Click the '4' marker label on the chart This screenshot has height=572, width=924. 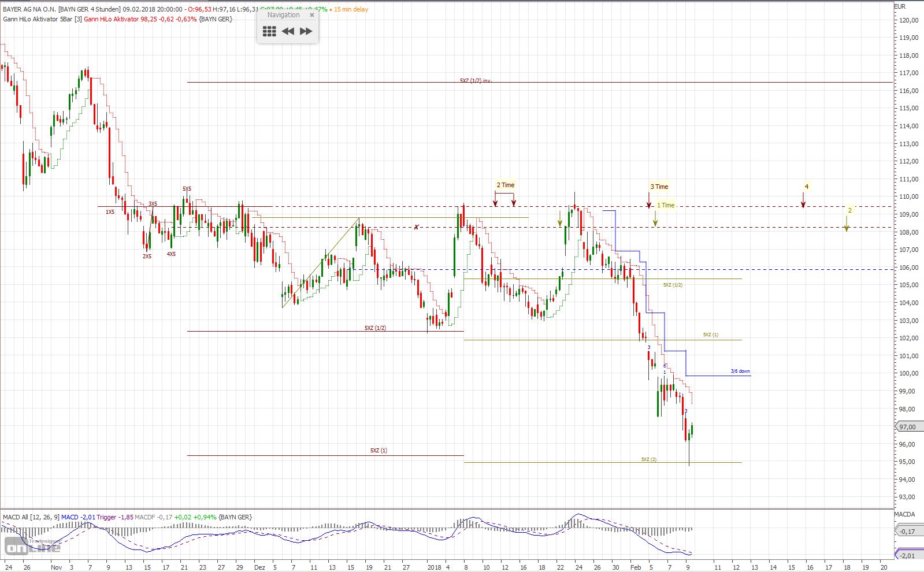807,187
